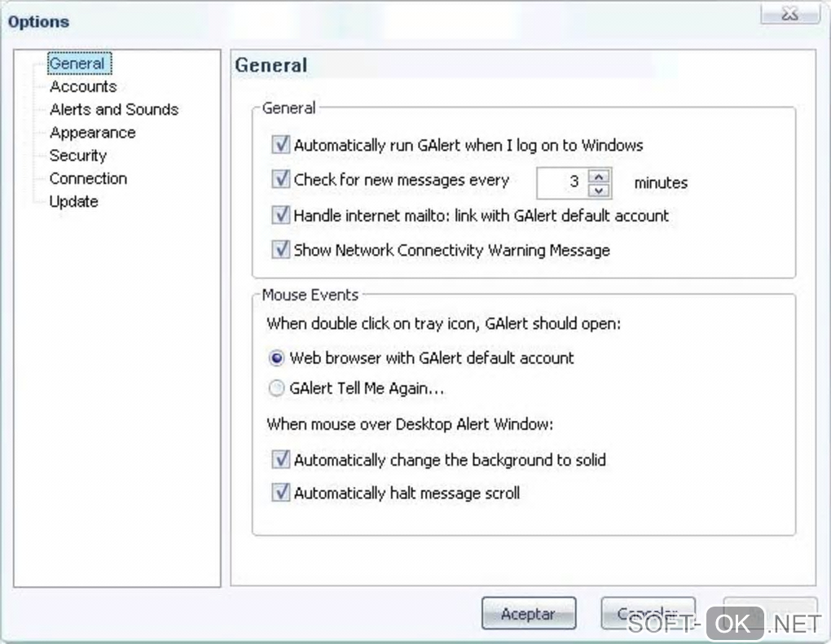Image resolution: width=831 pixels, height=644 pixels.
Task: Open the Security options page
Action: pyautogui.click(x=77, y=155)
